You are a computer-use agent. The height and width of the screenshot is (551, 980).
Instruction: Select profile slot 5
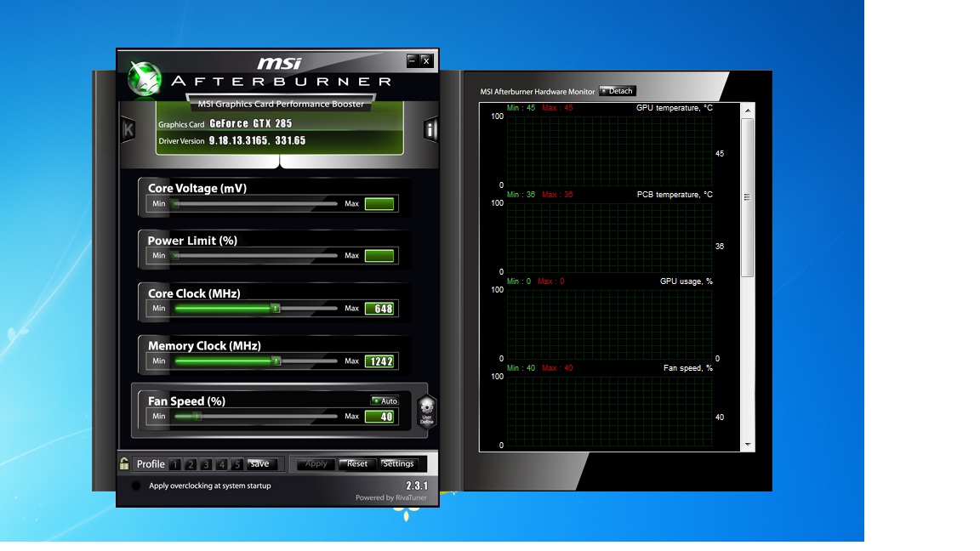[x=236, y=464]
